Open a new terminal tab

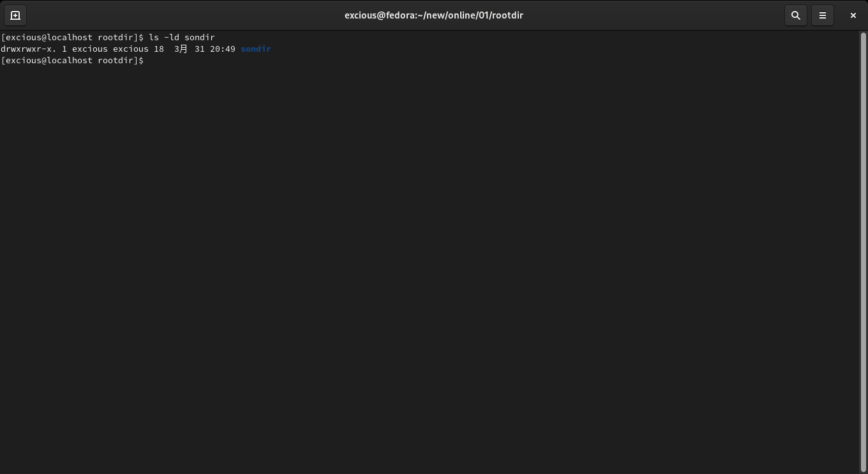point(15,15)
